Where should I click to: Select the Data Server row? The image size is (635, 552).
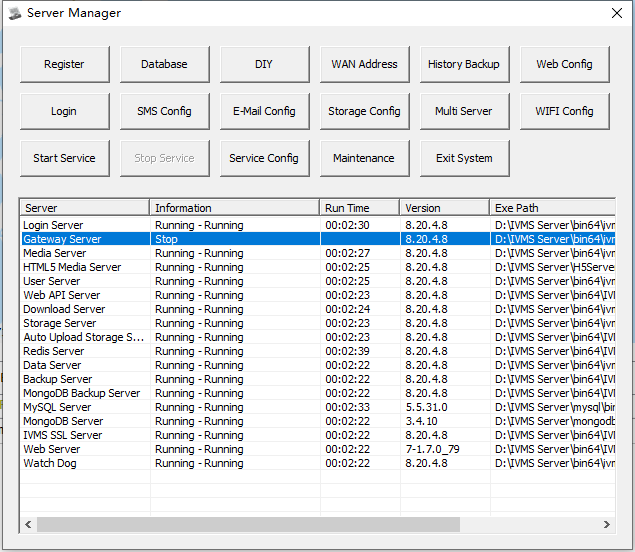[x=318, y=365]
